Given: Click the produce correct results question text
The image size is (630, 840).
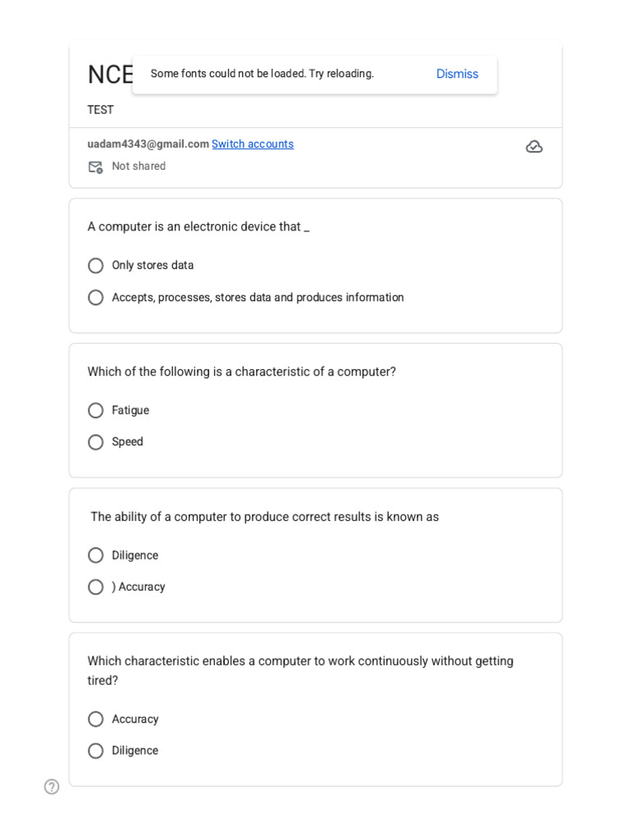Looking at the screenshot, I should [x=265, y=517].
